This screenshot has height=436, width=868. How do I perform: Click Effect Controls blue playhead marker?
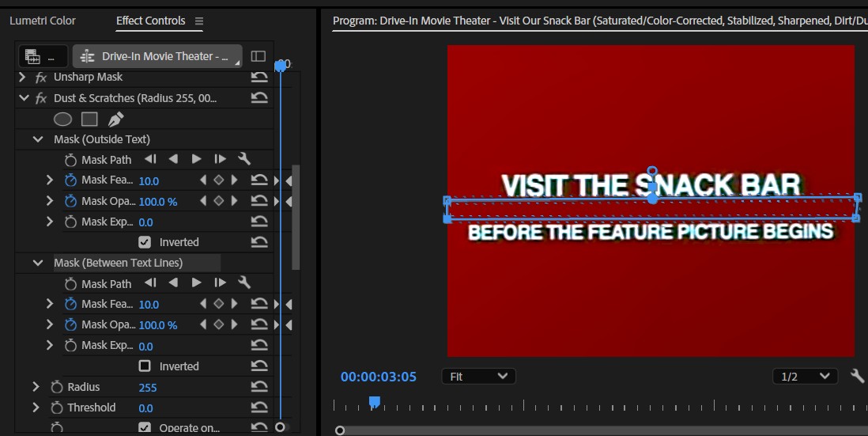point(281,66)
